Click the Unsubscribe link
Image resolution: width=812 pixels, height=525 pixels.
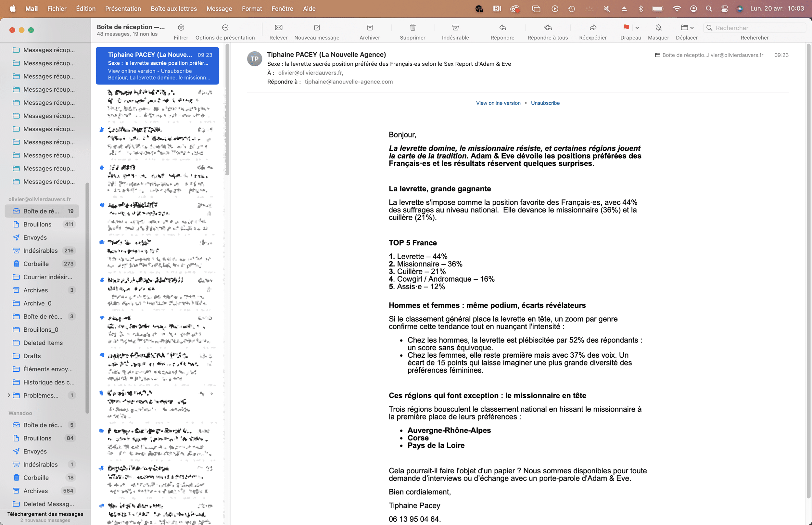(x=545, y=103)
